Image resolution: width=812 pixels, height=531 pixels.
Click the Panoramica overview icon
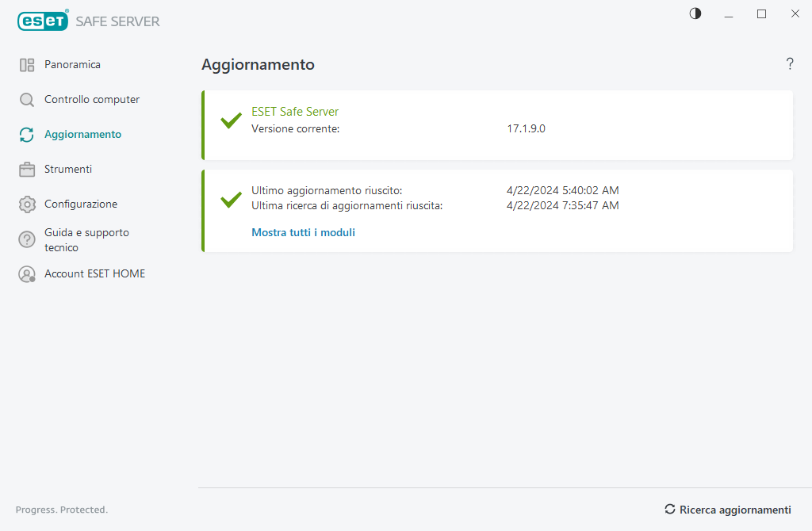pos(27,65)
